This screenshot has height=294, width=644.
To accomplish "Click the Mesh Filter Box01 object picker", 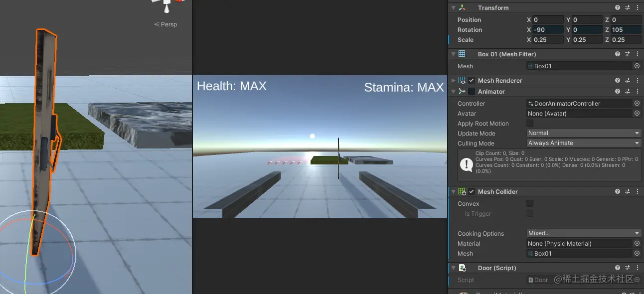I will tap(637, 66).
